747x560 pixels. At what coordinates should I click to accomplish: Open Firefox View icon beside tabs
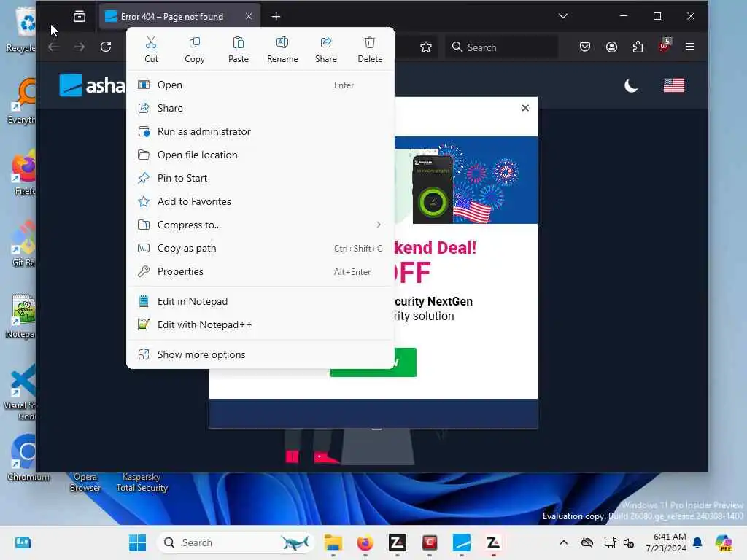tap(80, 17)
